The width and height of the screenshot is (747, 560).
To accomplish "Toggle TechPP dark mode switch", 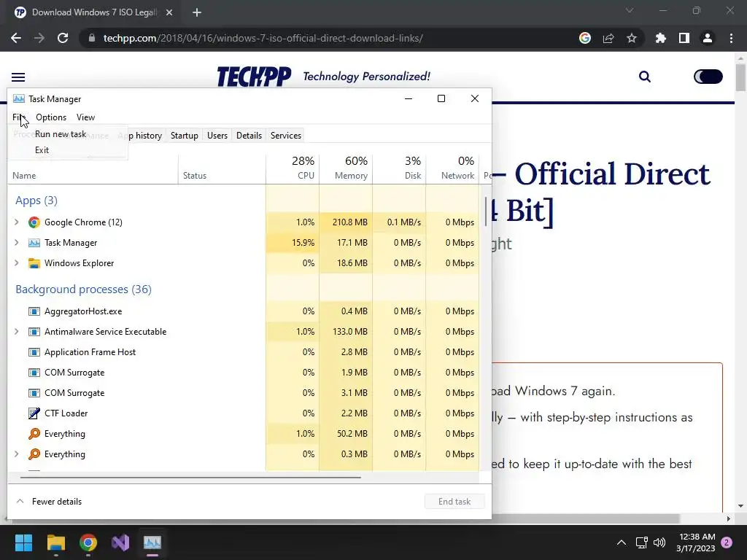I will pos(708,77).
